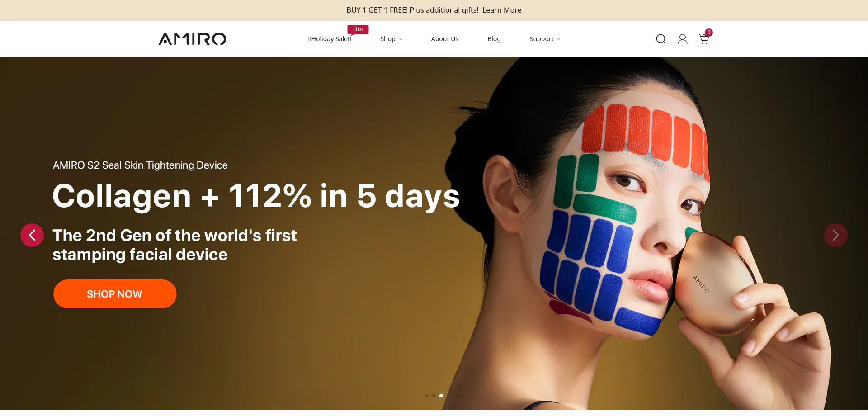The image size is (868, 416).
Task: Follow the Learn More promo link
Action: click(x=502, y=10)
